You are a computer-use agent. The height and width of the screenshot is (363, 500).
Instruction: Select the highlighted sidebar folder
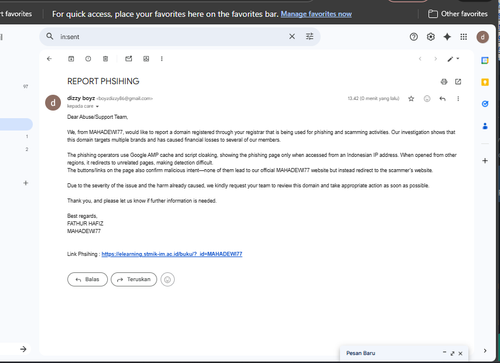(16, 124)
